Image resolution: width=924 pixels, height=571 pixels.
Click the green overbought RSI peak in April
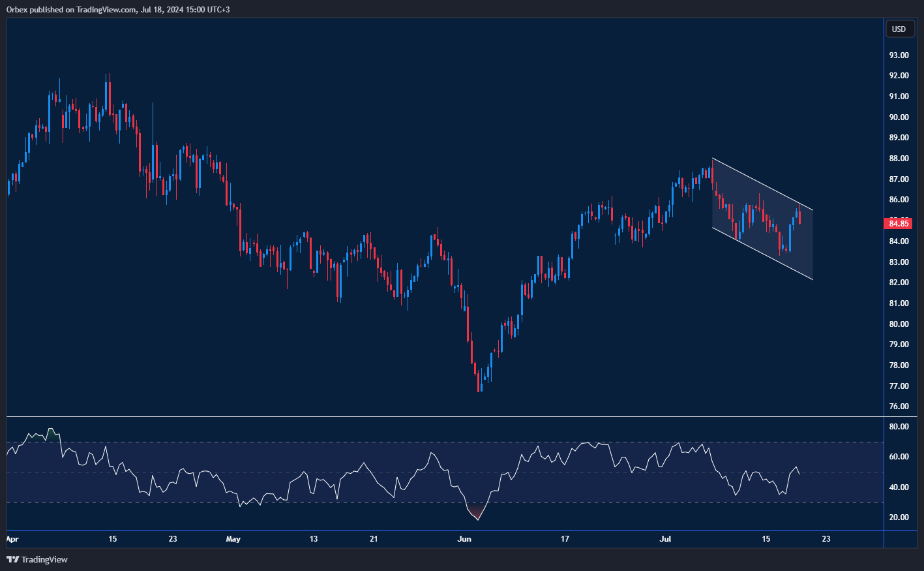pos(50,432)
